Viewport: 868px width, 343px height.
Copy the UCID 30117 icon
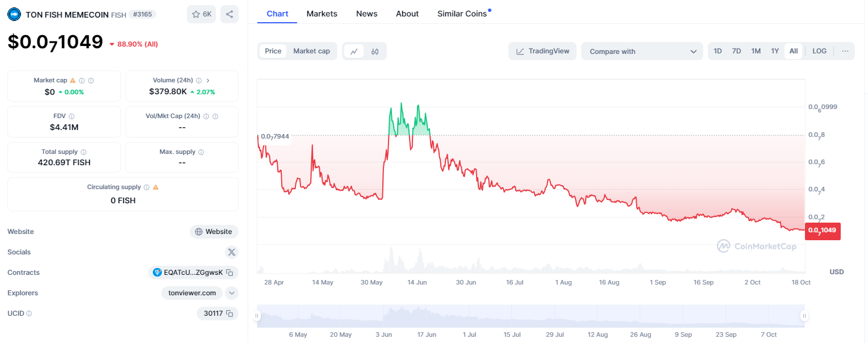tap(229, 313)
